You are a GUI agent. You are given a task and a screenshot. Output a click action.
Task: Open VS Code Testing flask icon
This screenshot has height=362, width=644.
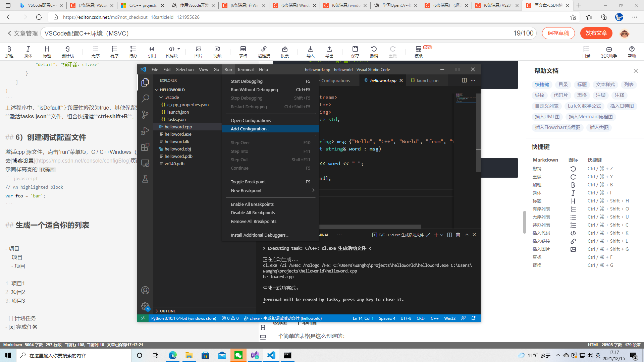coord(145,179)
